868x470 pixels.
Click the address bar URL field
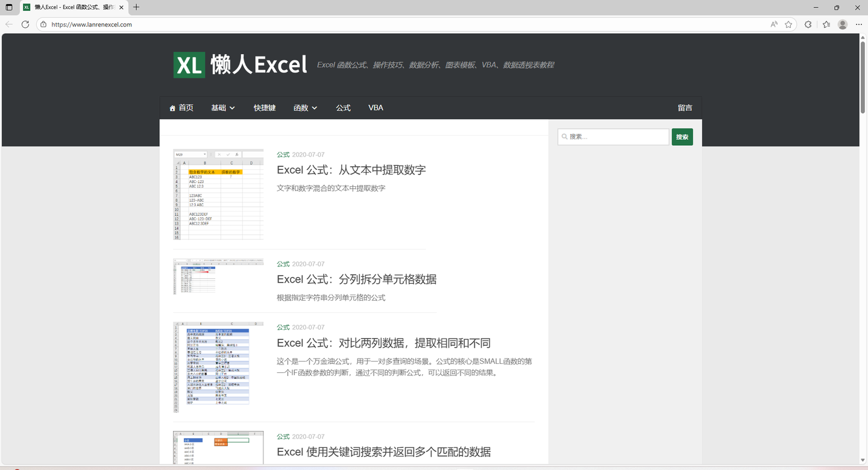coord(404,25)
